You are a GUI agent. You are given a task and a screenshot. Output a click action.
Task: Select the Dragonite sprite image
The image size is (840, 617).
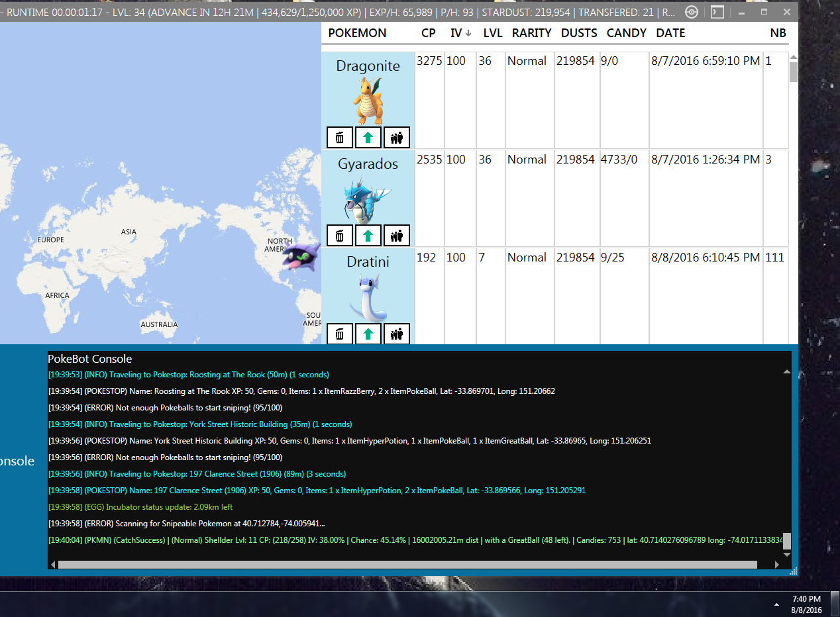pyautogui.click(x=368, y=101)
